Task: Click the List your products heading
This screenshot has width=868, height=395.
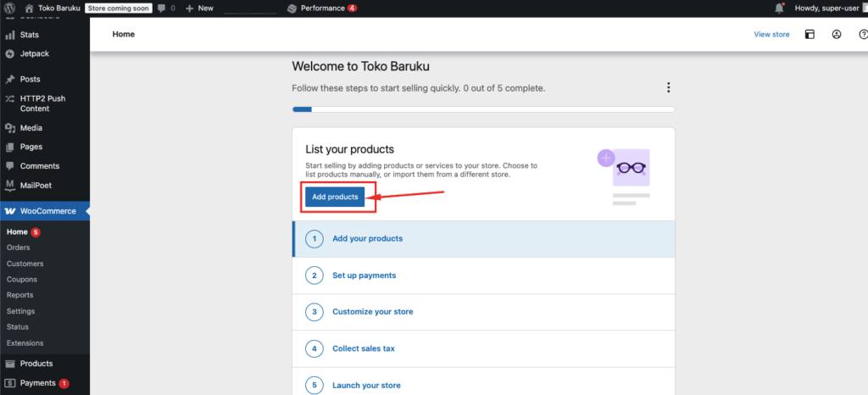Action: [350, 149]
